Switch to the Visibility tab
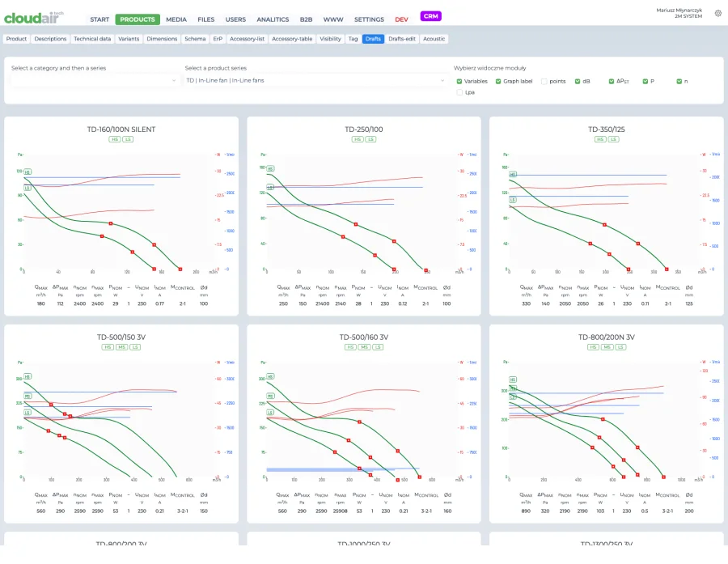 330,39
